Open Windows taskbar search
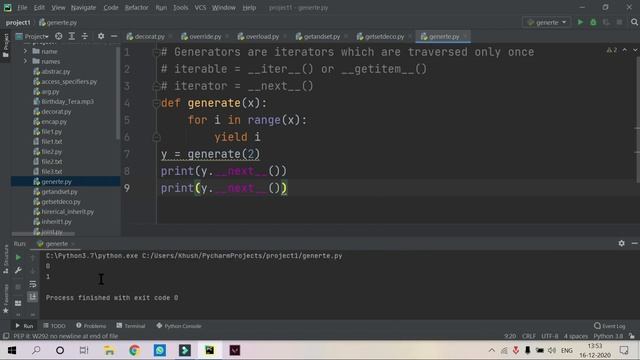The width and height of the screenshot is (640, 360). pyautogui.click(x=36, y=350)
